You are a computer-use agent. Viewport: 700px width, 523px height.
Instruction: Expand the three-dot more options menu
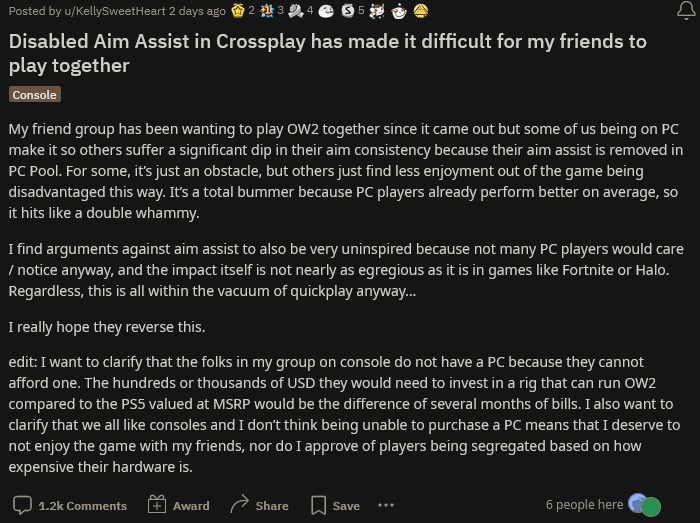(386, 505)
